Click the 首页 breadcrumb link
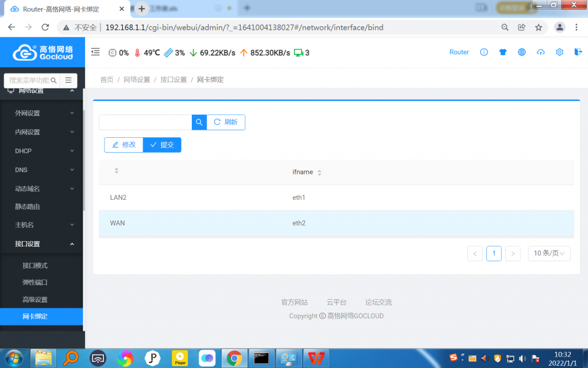 [106, 79]
